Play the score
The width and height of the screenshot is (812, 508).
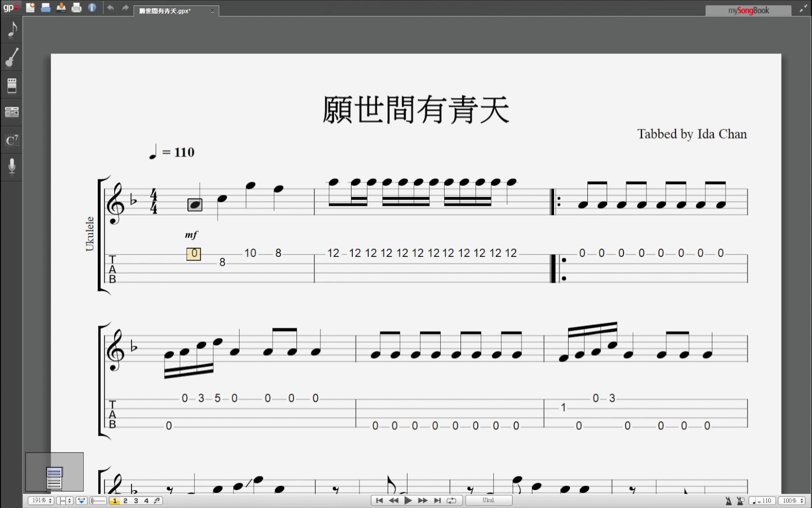[x=408, y=500]
